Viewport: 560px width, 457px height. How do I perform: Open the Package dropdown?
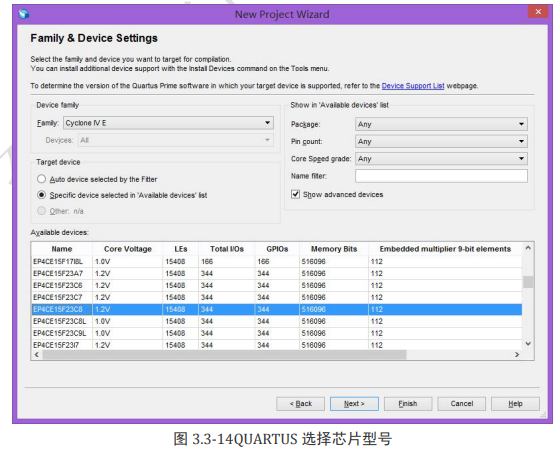pos(441,124)
